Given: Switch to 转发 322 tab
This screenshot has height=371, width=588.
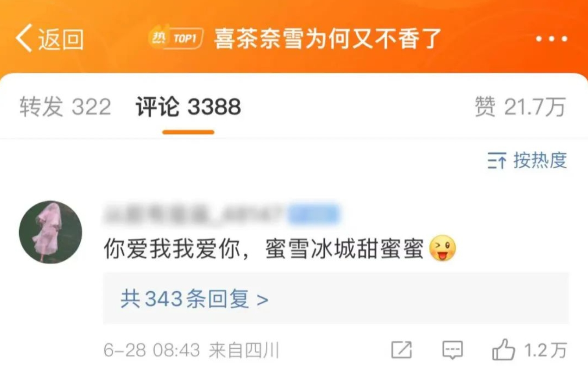Looking at the screenshot, I should (x=65, y=107).
